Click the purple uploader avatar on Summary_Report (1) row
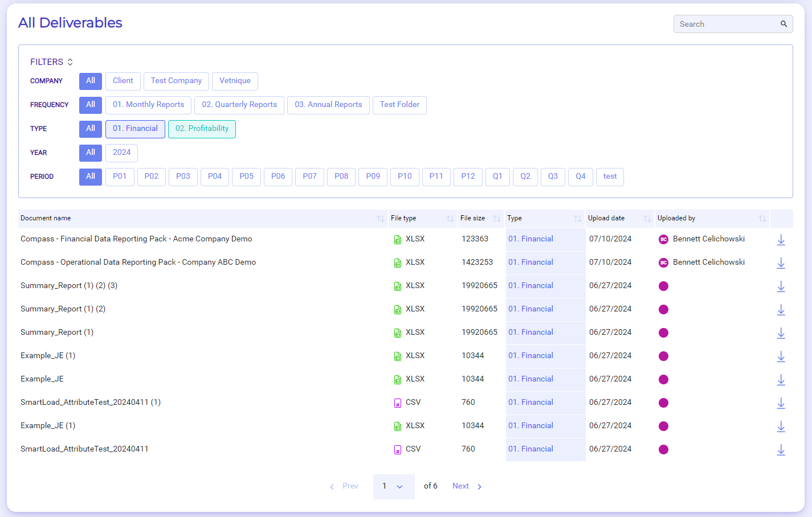Viewport: 812px width, 517px height. coord(663,333)
